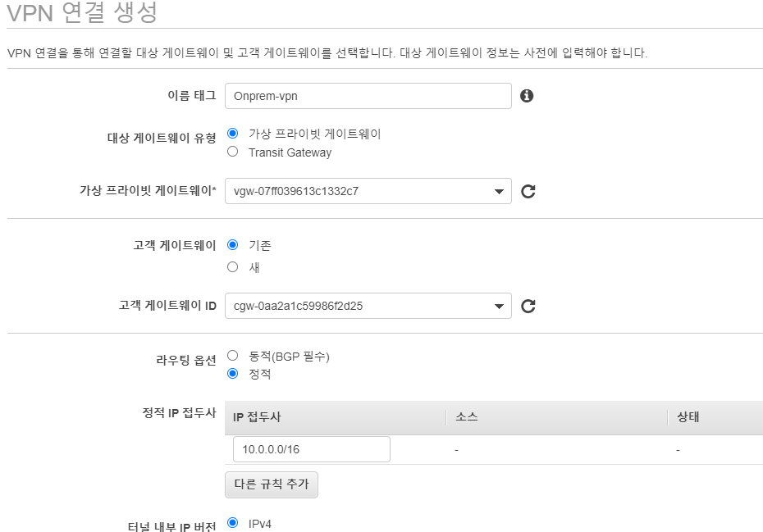Click the 정적 IP 접두사 label
This screenshot has height=532, width=763.
tap(179, 413)
